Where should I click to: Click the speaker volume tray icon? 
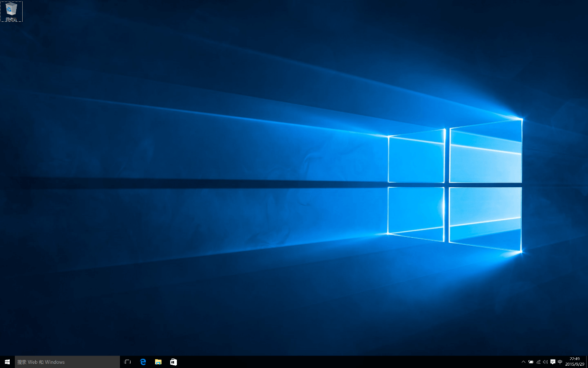(x=545, y=362)
